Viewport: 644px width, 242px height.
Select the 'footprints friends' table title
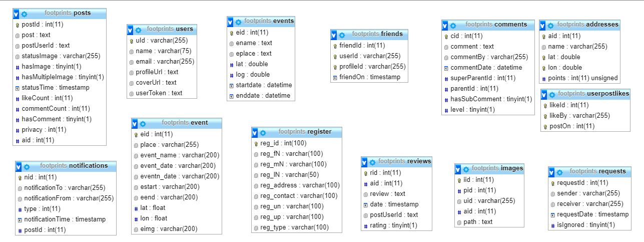click(x=377, y=34)
